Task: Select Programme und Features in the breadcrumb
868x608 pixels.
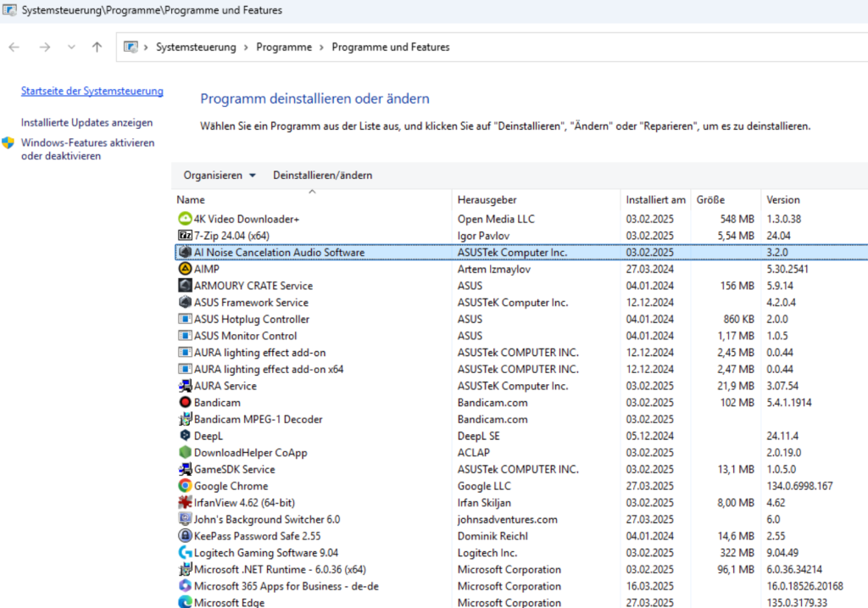Action: pyautogui.click(x=391, y=47)
